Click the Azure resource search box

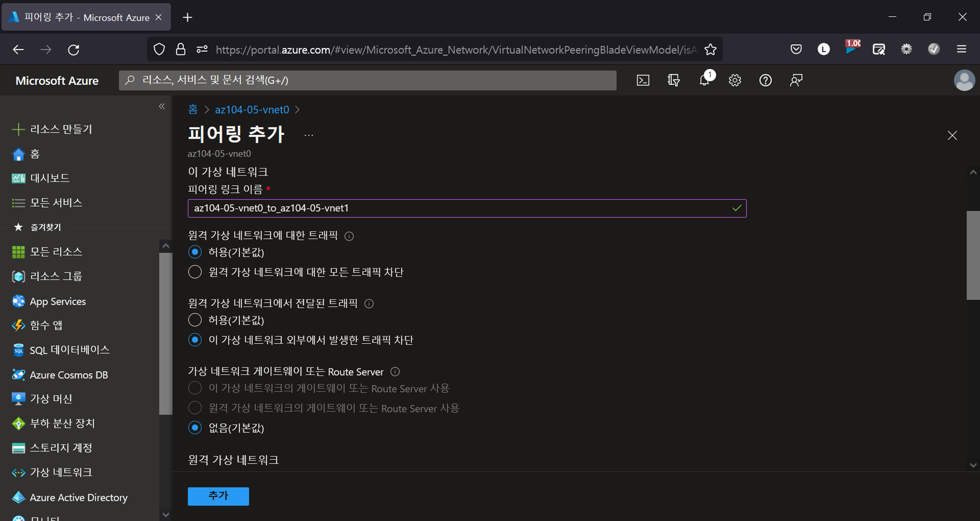click(367, 80)
